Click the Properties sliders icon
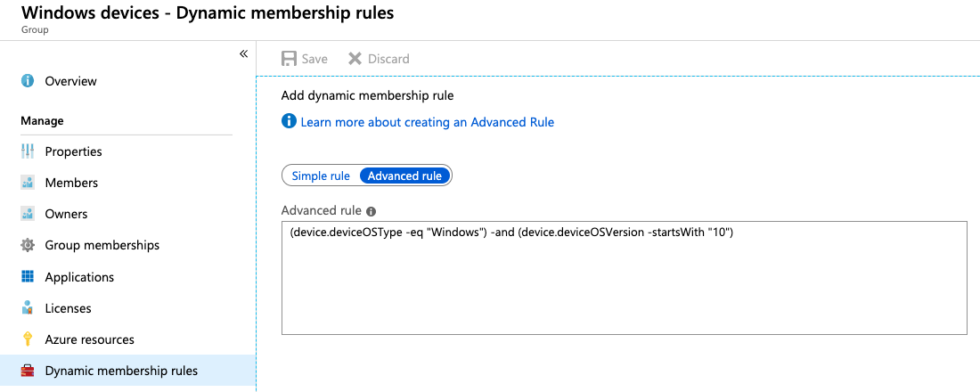980x392 pixels. pos(28,151)
